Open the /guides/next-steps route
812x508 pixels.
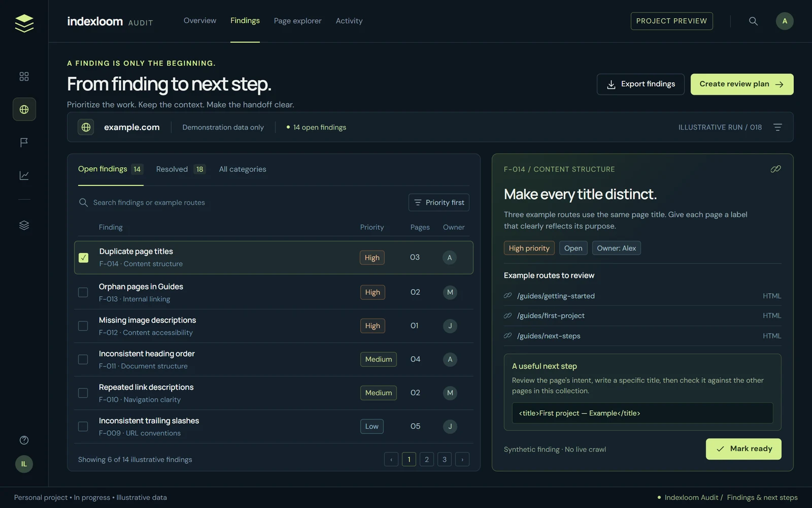(x=549, y=336)
